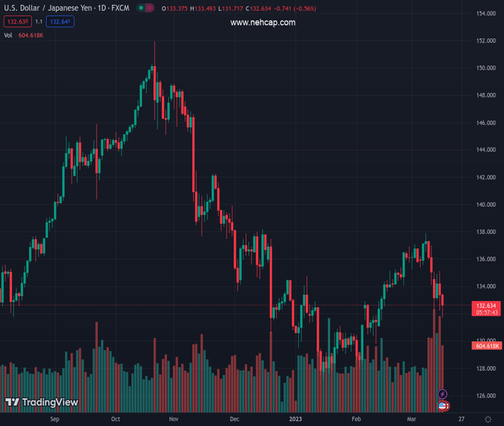Screen dimensions: 504x426
Task: Click the current price label 132.634
Action: 486,305
